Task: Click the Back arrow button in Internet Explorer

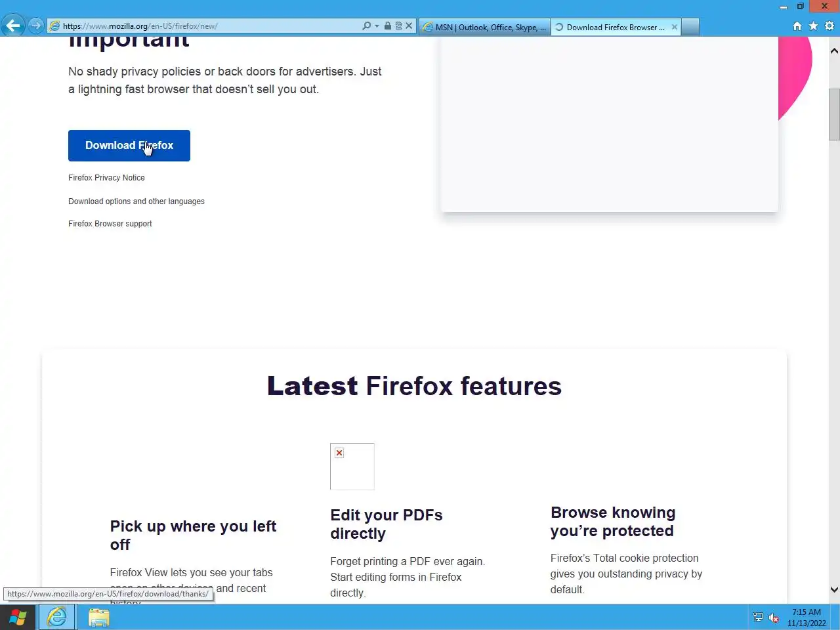Action: (x=12, y=26)
